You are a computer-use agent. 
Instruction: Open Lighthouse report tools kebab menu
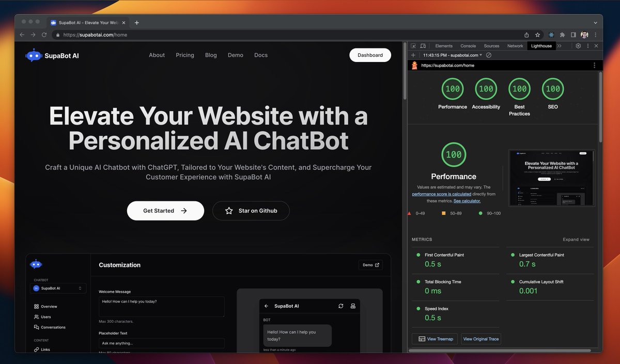pos(594,66)
